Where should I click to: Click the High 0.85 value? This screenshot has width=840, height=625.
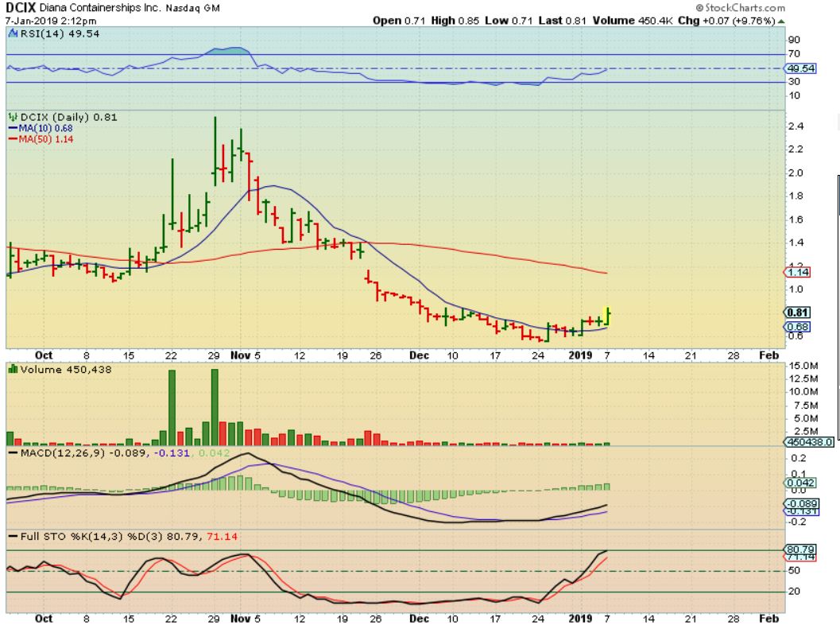(x=455, y=21)
